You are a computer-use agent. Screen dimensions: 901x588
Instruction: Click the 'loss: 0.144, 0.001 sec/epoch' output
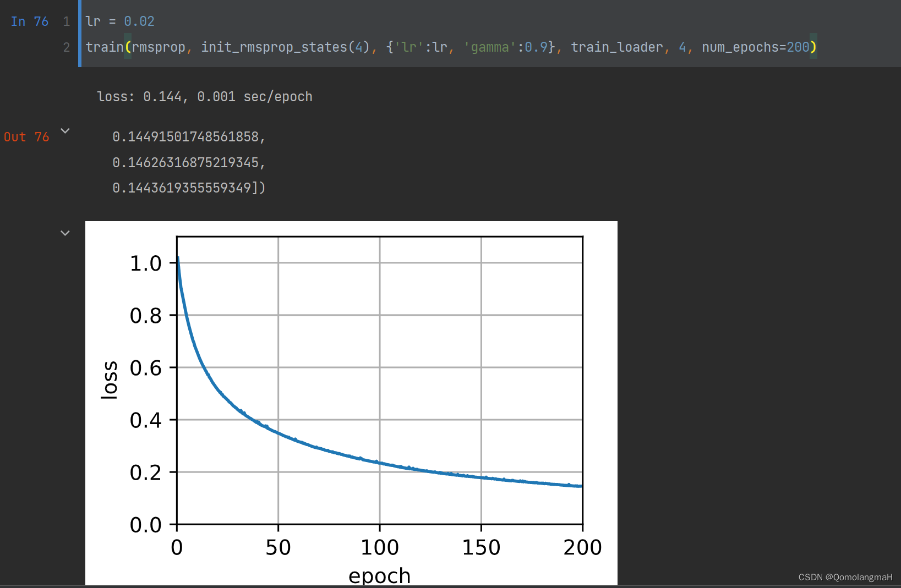point(205,97)
